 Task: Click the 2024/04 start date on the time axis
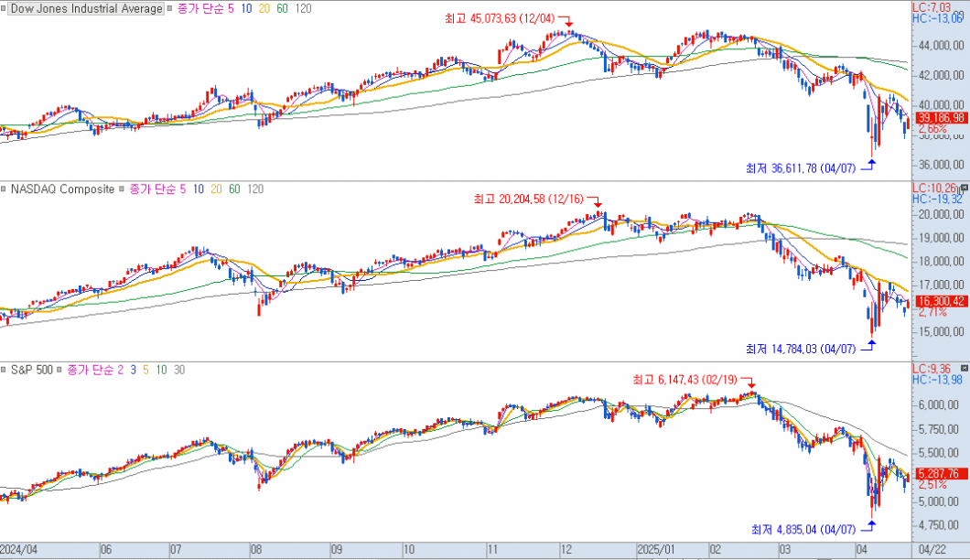click(20, 550)
